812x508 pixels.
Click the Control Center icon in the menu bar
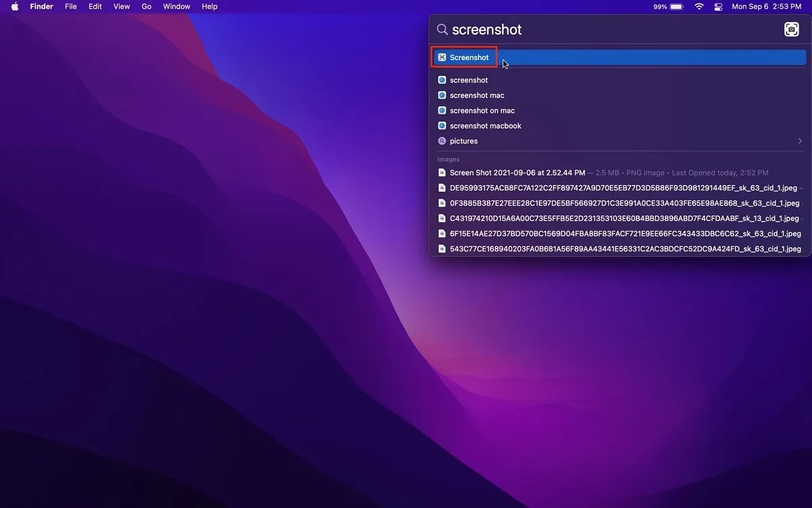718,6
